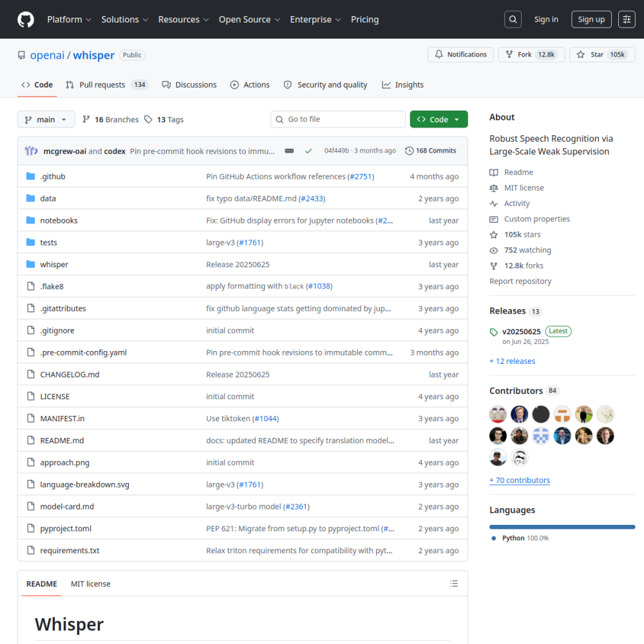644x644 pixels.
Task: Click the file icon beside LICENSE
Action: click(31, 396)
